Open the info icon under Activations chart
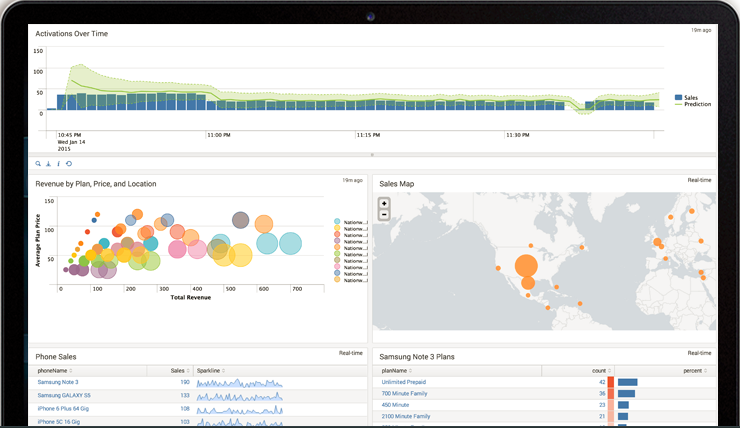This screenshot has height=428, width=740. tap(58, 163)
